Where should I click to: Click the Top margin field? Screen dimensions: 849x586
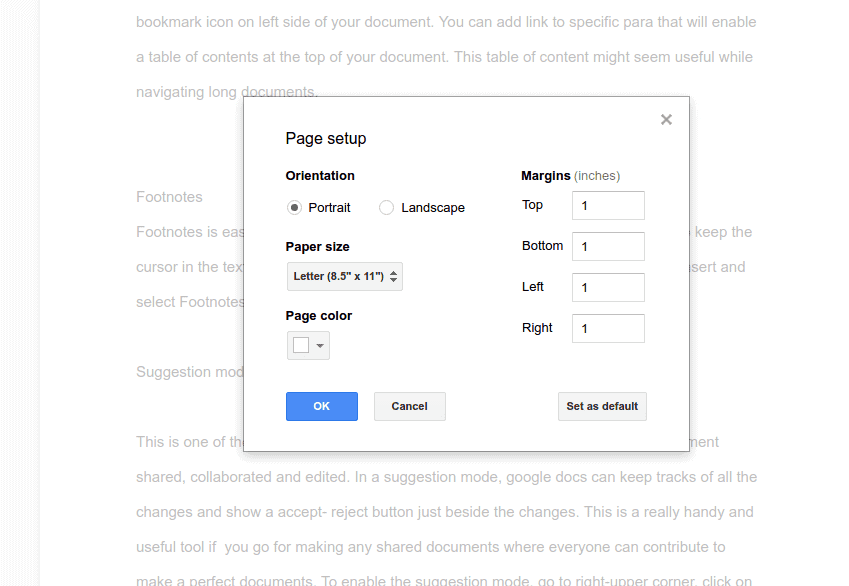coord(608,205)
